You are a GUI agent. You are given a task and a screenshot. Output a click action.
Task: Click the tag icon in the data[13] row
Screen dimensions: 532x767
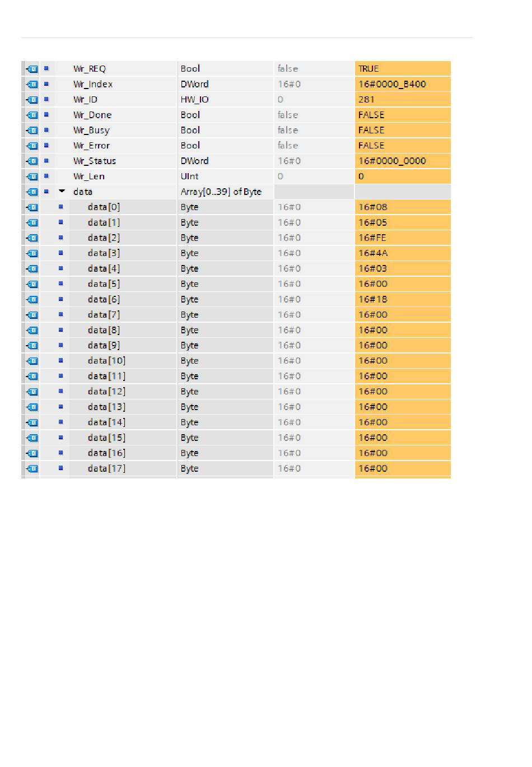[32, 407]
